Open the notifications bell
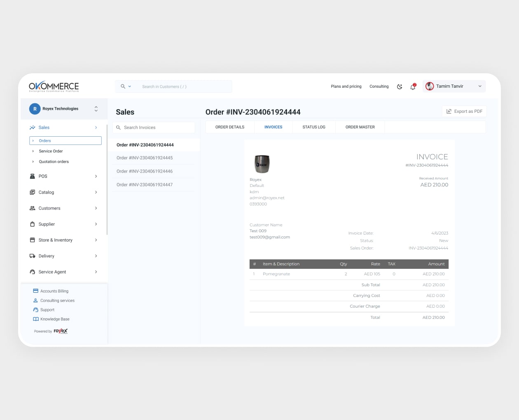The width and height of the screenshot is (519, 420). coord(413,86)
